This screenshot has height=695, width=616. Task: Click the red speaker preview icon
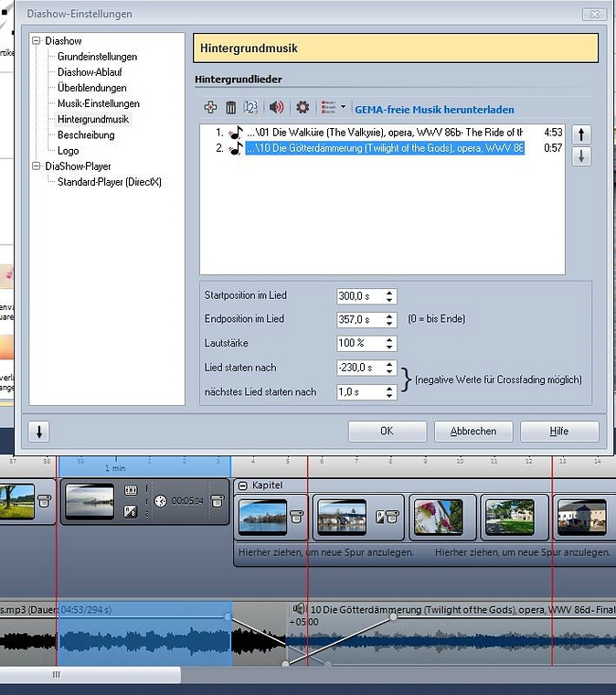(277, 108)
